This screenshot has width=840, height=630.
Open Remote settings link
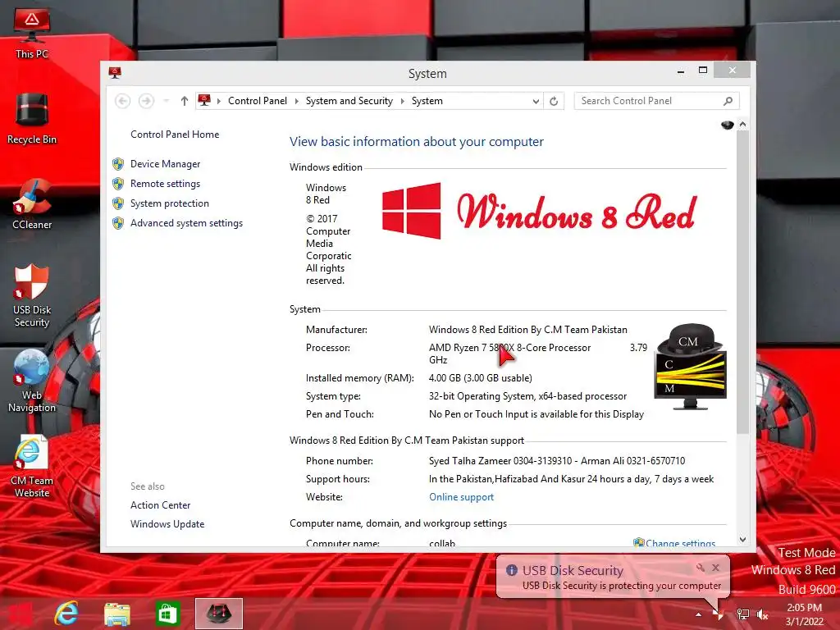[x=165, y=184]
